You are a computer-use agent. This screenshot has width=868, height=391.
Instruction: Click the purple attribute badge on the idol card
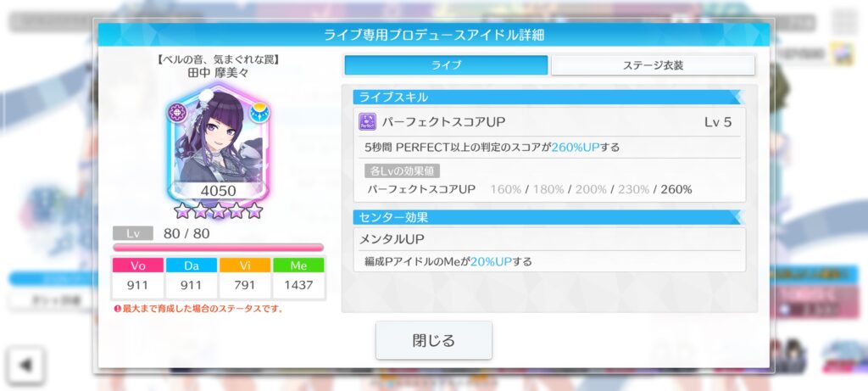(x=178, y=113)
